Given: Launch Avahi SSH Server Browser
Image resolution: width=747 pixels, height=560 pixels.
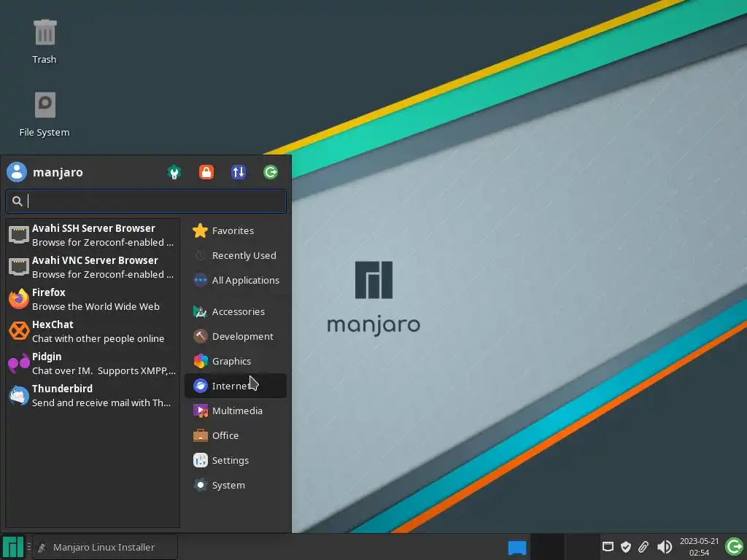Looking at the screenshot, I should point(93,235).
